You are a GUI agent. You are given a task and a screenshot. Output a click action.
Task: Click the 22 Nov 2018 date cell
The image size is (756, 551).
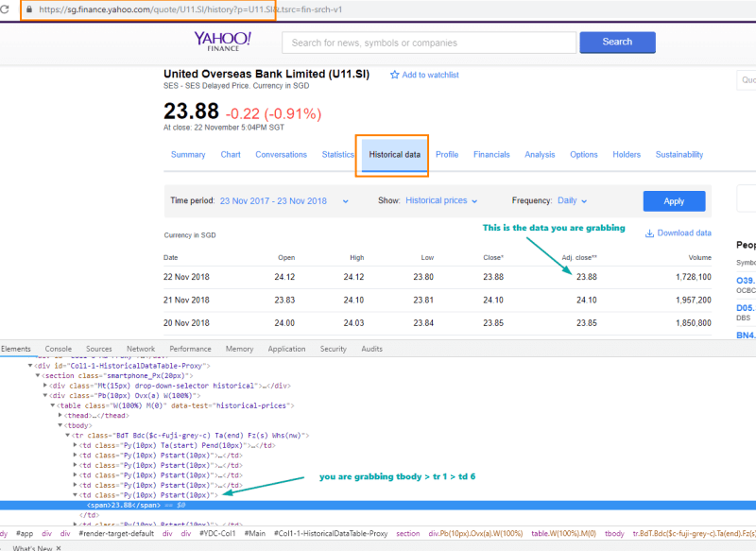pyautogui.click(x=186, y=277)
